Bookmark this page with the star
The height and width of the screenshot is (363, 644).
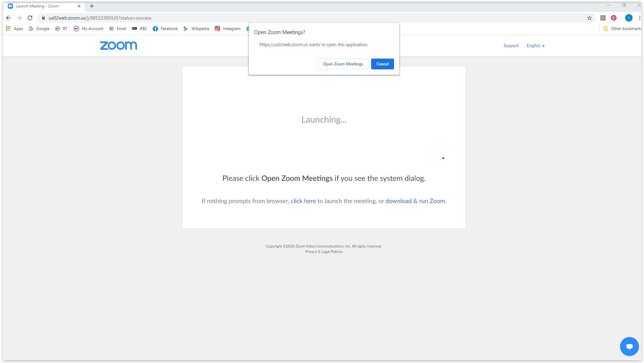coord(589,18)
